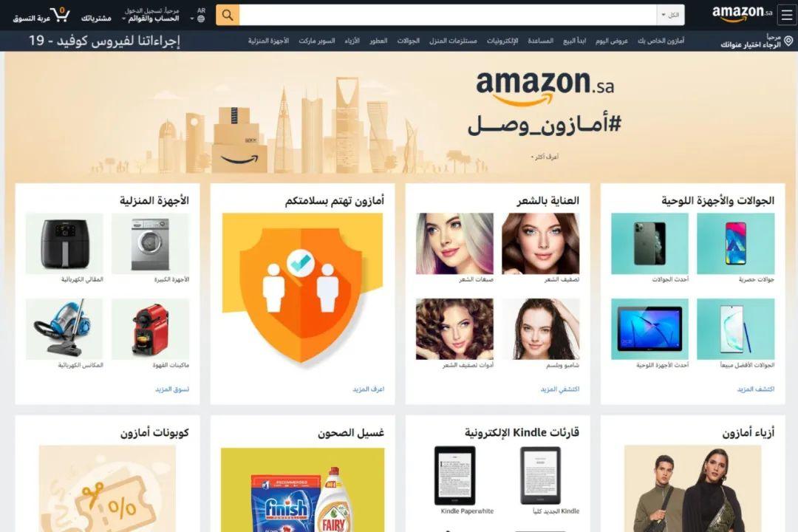Expand الحساب والقوائم account dropdown

tap(150, 18)
